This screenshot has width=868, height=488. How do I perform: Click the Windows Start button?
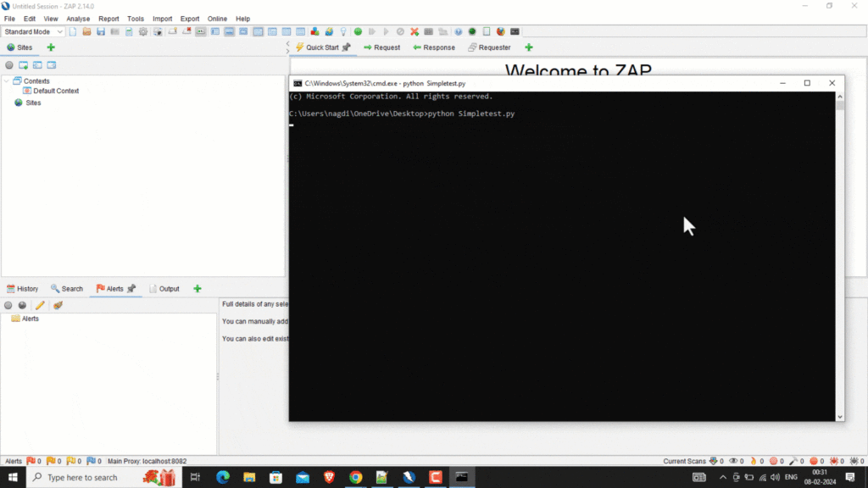tap(13, 477)
